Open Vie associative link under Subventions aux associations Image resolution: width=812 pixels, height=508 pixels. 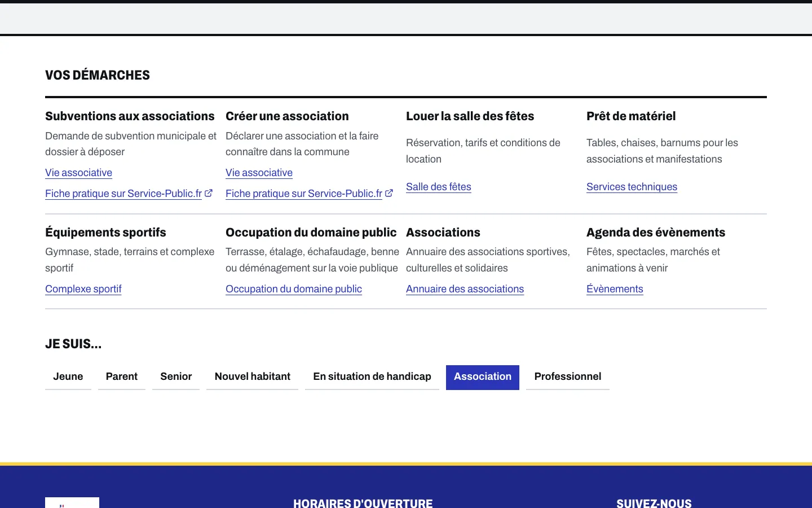pyautogui.click(x=78, y=173)
